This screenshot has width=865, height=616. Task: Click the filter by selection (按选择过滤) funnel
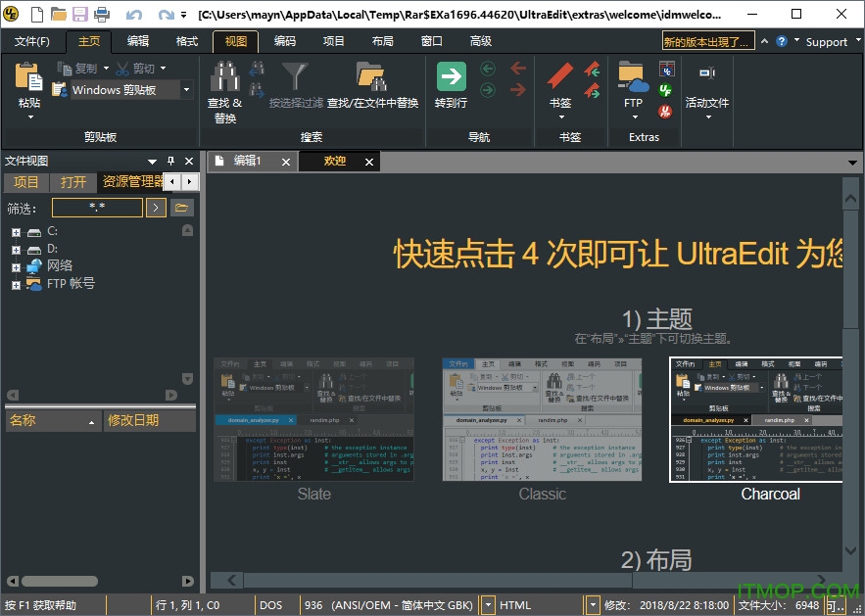point(295,76)
